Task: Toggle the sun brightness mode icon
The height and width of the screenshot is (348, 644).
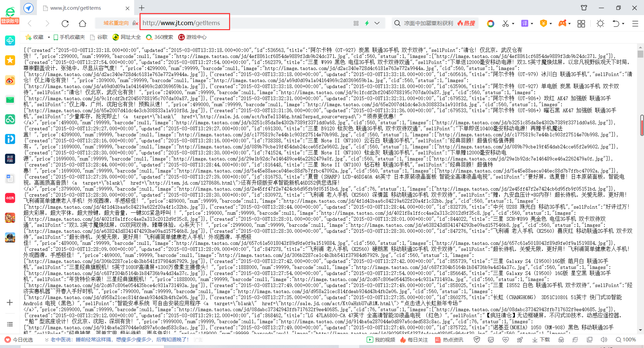Action: click(x=600, y=23)
